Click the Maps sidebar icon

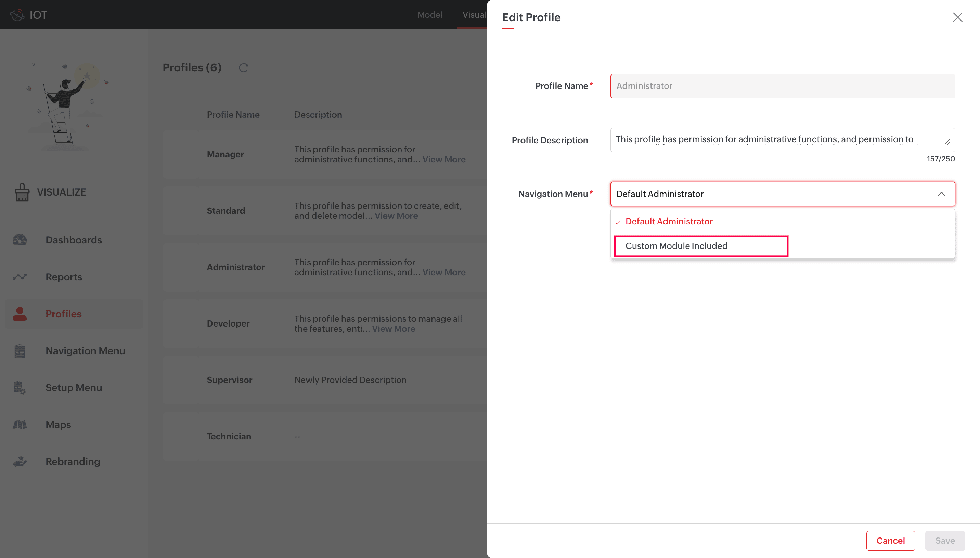pyautogui.click(x=20, y=425)
